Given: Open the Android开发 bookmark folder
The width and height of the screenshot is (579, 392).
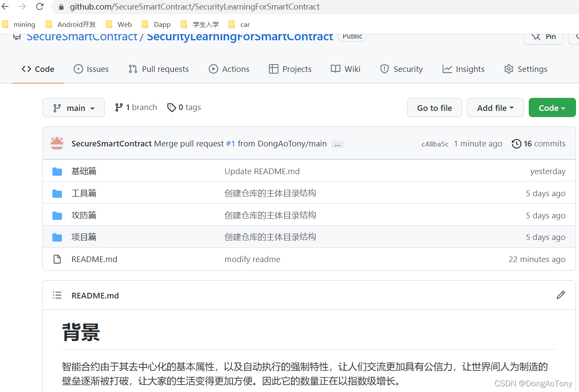Looking at the screenshot, I should pyautogui.click(x=71, y=24).
